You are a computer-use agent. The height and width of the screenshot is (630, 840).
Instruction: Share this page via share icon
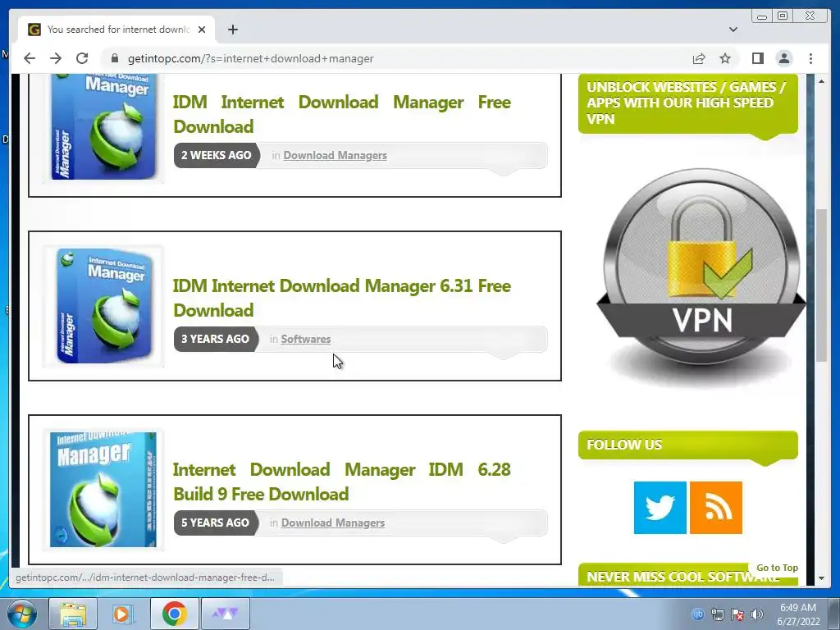699,58
